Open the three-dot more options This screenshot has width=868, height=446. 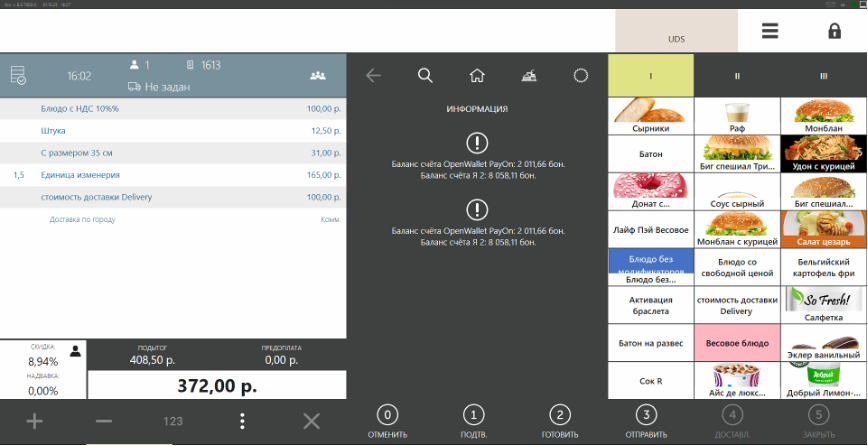(x=242, y=422)
